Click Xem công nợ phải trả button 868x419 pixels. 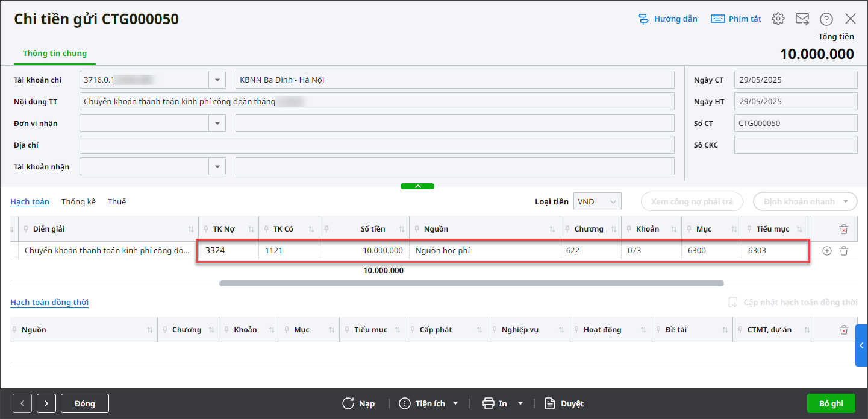[x=692, y=201]
